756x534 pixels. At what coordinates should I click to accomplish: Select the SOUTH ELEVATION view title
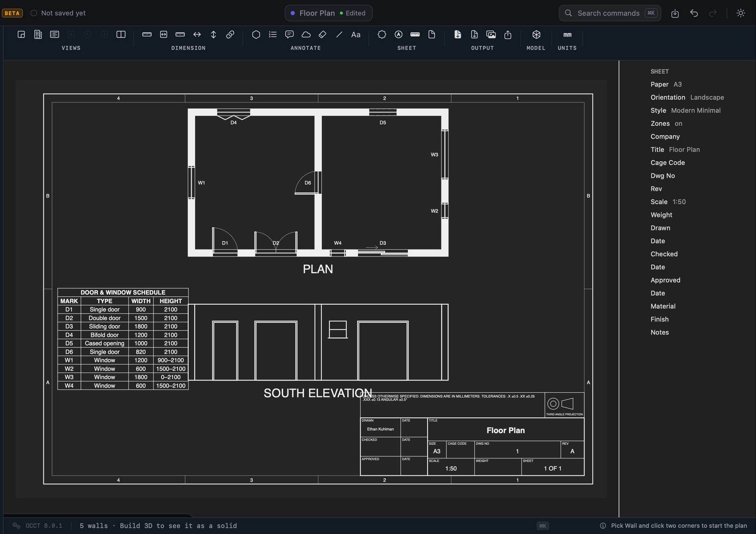click(318, 393)
